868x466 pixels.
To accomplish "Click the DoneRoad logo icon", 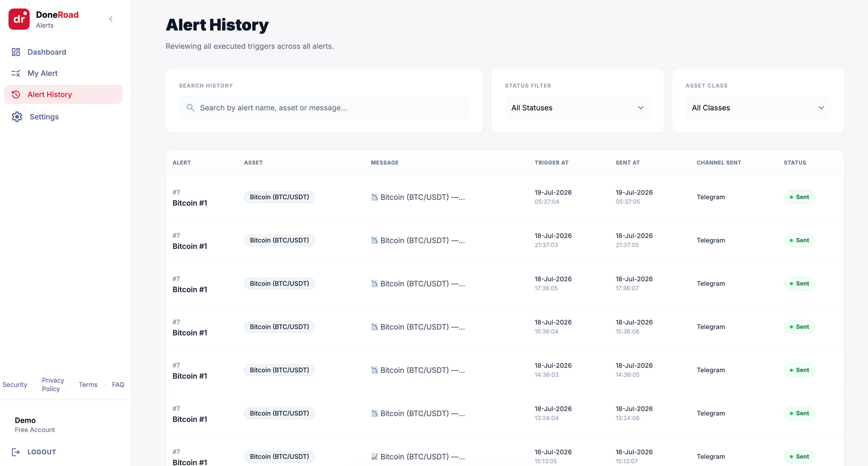I will (x=19, y=19).
